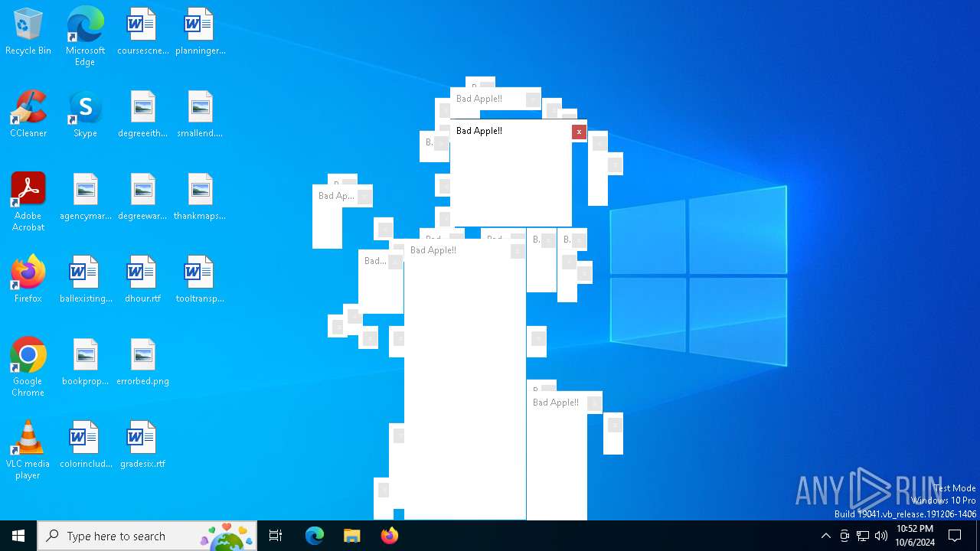This screenshot has width=980, height=551.
Task: Select the bookprop... image file
Action: coord(85,362)
